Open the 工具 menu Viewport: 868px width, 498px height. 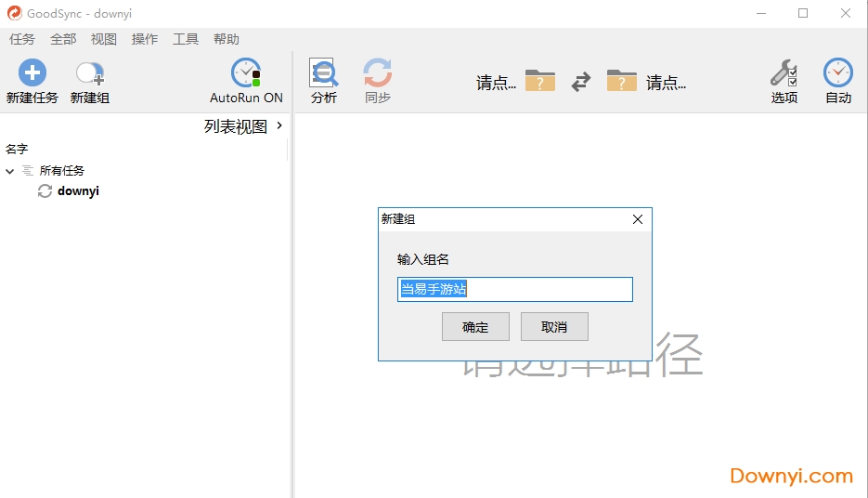(186, 39)
